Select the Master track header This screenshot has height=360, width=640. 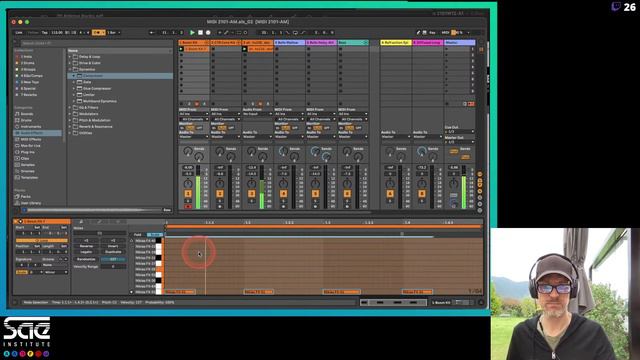click(x=459, y=42)
